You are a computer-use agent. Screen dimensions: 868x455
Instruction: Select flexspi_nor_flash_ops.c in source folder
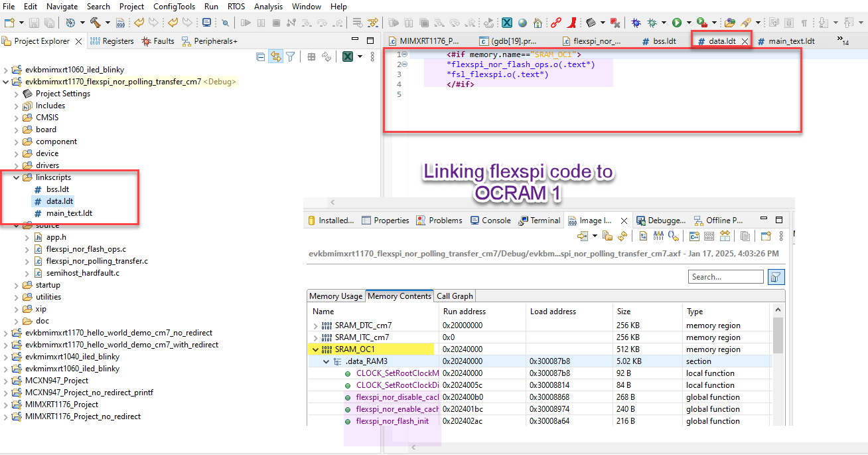pos(86,249)
